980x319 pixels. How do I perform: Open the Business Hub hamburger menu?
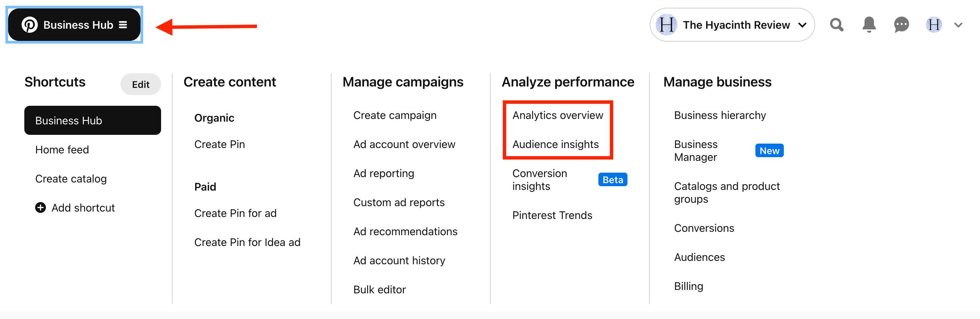coord(123,24)
